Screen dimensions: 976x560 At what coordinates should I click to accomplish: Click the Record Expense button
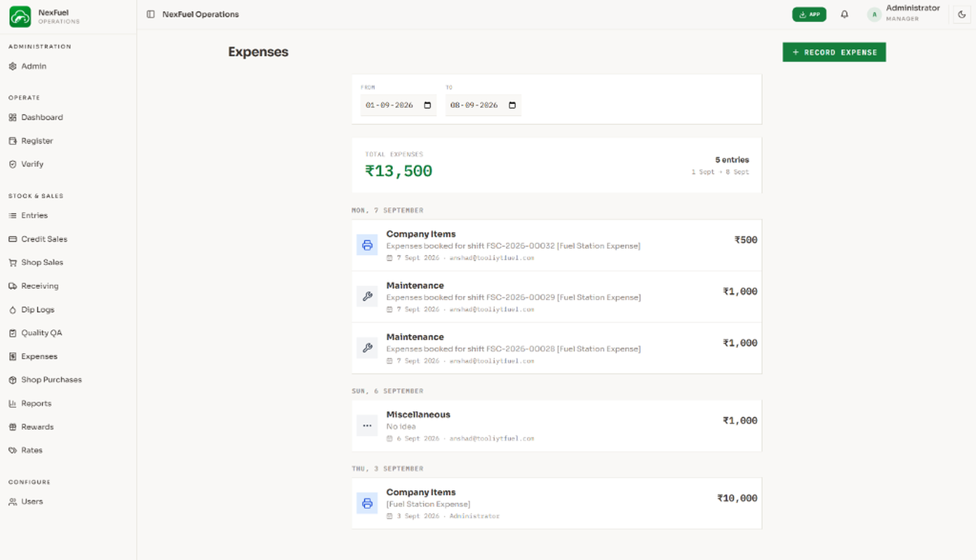point(834,52)
